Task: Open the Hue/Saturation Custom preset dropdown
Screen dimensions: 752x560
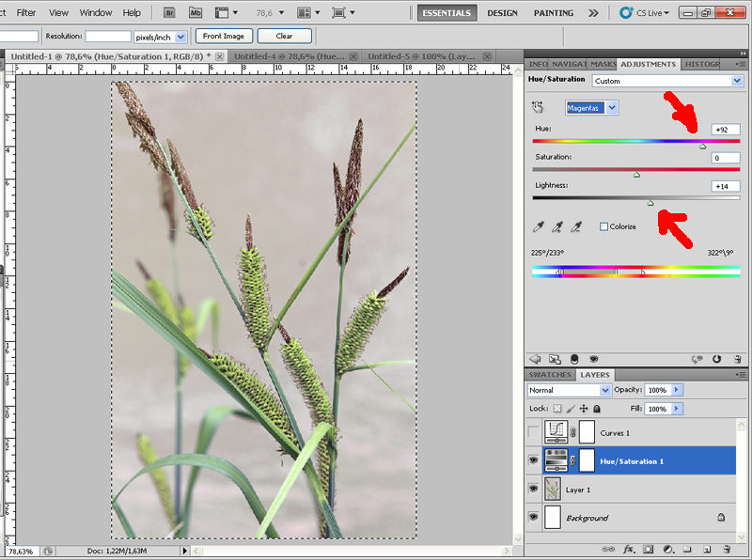Action: 737,81
